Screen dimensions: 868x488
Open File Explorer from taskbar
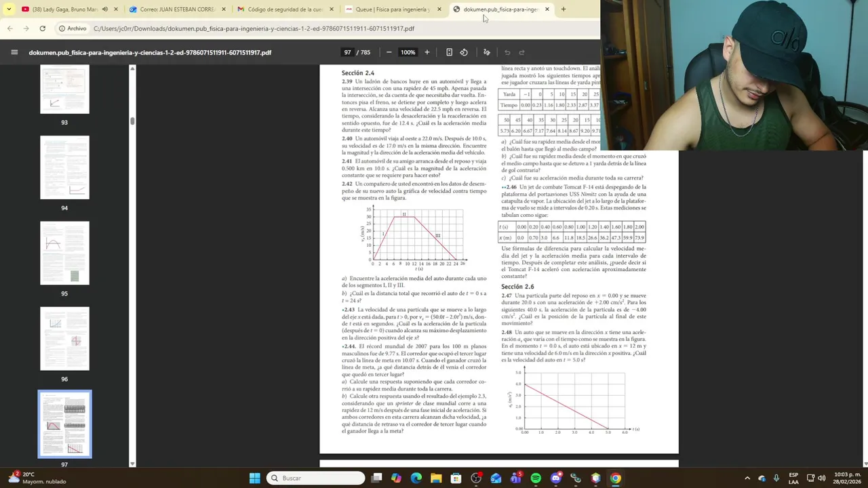[436, 478]
